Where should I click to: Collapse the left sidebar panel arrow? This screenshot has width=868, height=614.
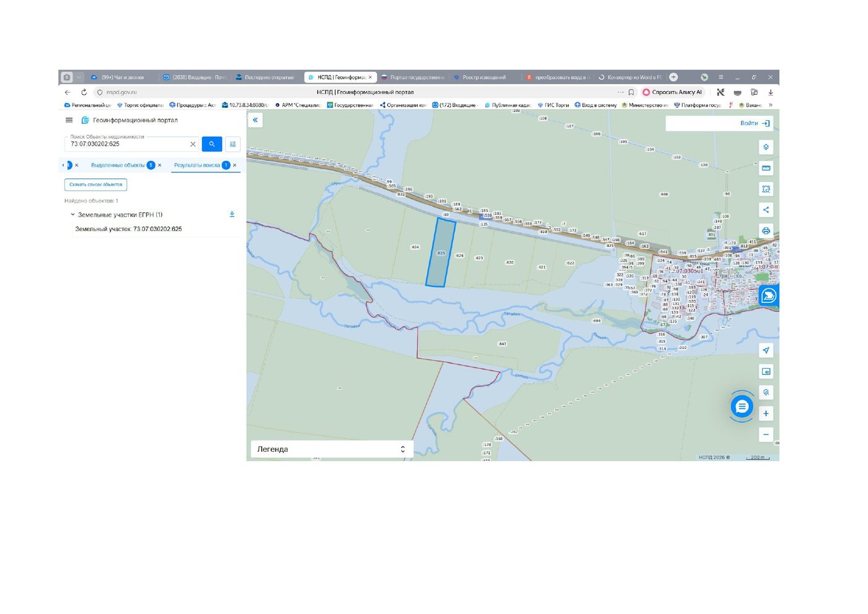255,120
